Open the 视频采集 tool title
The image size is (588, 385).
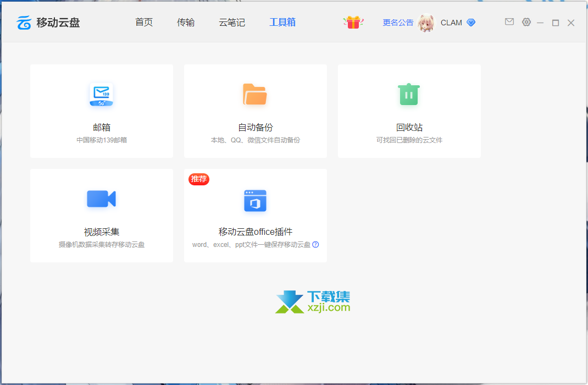pyautogui.click(x=102, y=232)
